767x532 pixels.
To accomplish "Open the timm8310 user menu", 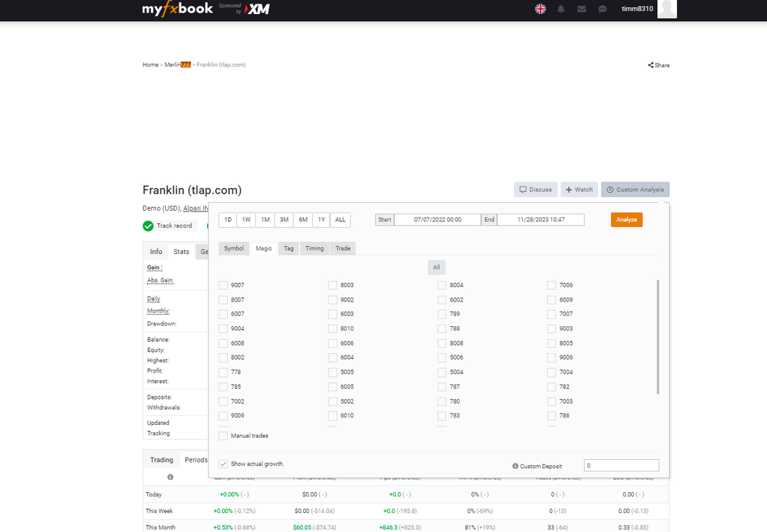I will (x=637, y=9).
